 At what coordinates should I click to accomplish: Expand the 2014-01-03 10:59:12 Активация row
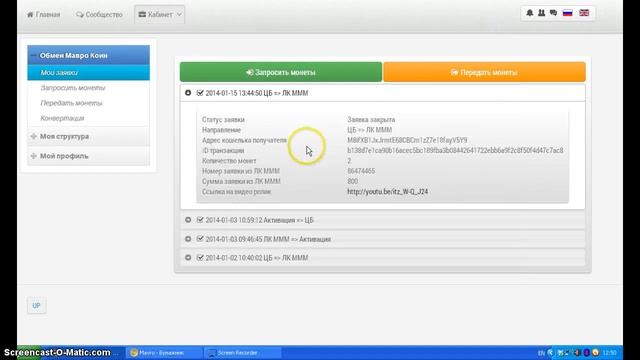tap(188, 220)
